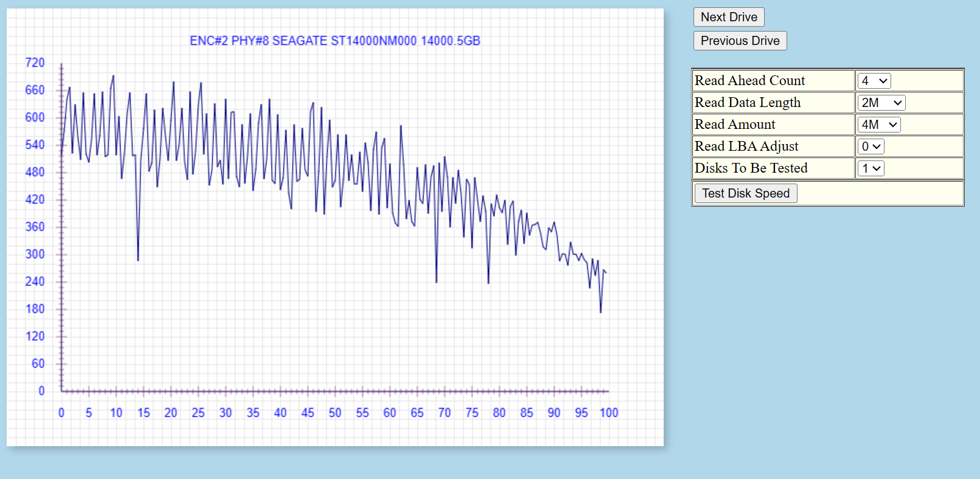The height and width of the screenshot is (479, 980).
Task: Click the 100 label on the horizontal axis
Action: (x=608, y=413)
